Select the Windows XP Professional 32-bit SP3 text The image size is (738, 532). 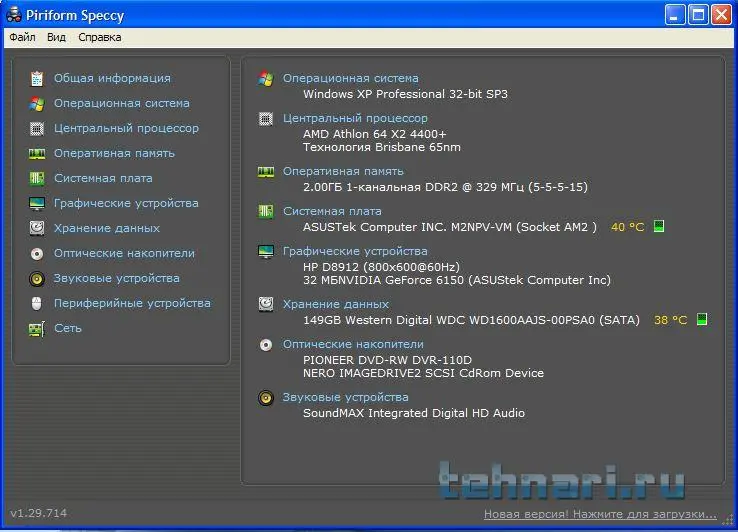(x=405, y=94)
